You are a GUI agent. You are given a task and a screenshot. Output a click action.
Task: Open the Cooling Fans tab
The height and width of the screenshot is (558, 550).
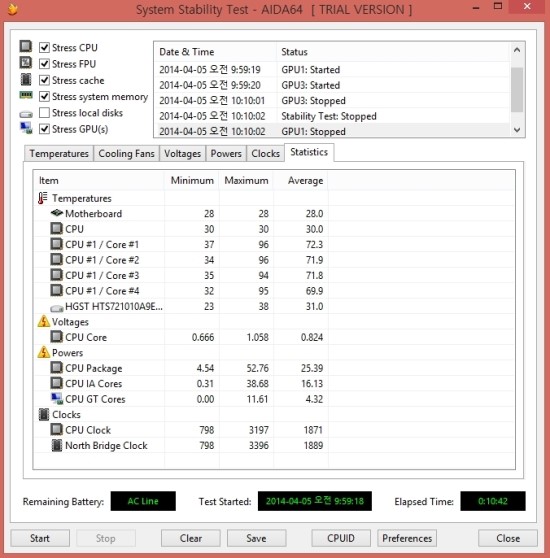click(126, 153)
